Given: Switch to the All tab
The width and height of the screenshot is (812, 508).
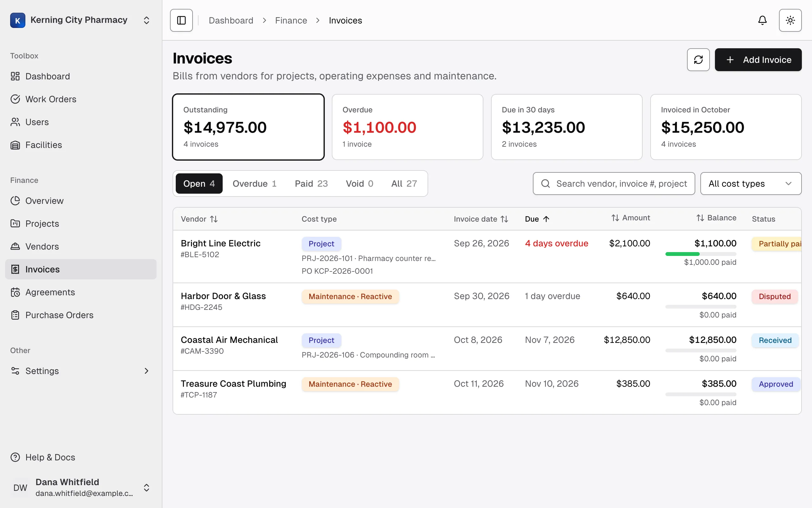Looking at the screenshot, I should [404, 184].
